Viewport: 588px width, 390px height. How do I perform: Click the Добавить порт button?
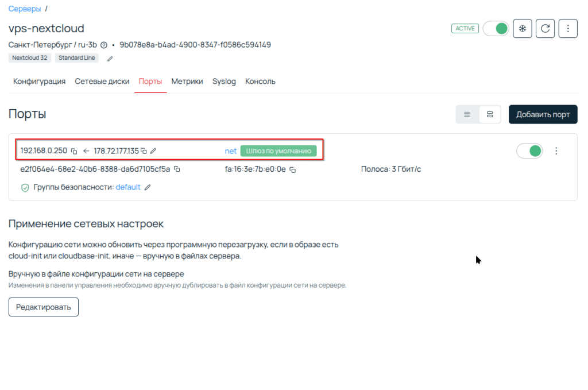tap(543, 114)
